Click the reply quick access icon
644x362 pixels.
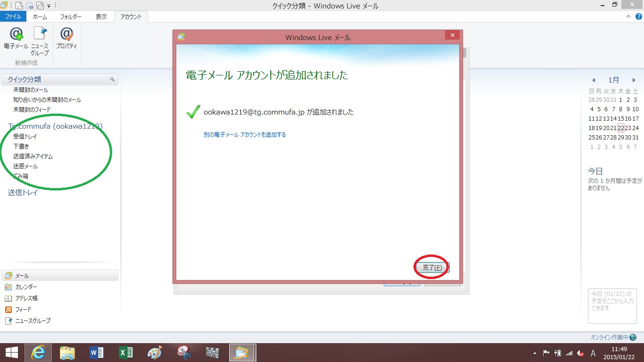point(30,6)
